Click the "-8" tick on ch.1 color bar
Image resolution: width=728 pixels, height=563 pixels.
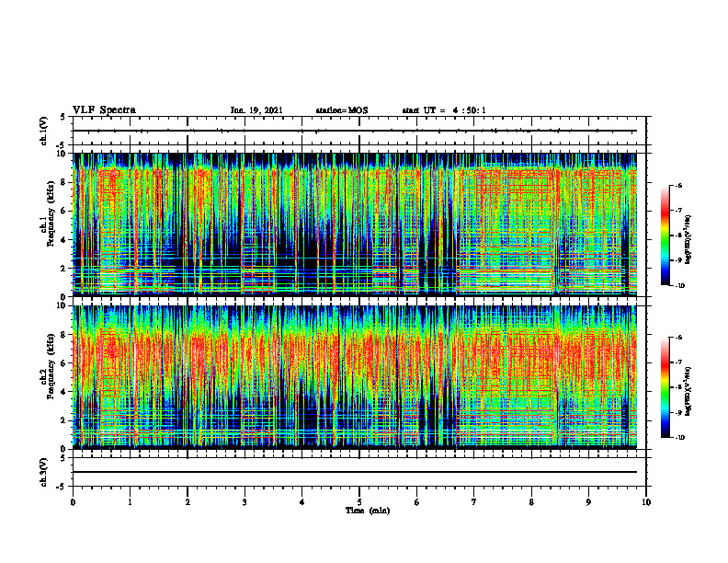(x=678, y=236)
